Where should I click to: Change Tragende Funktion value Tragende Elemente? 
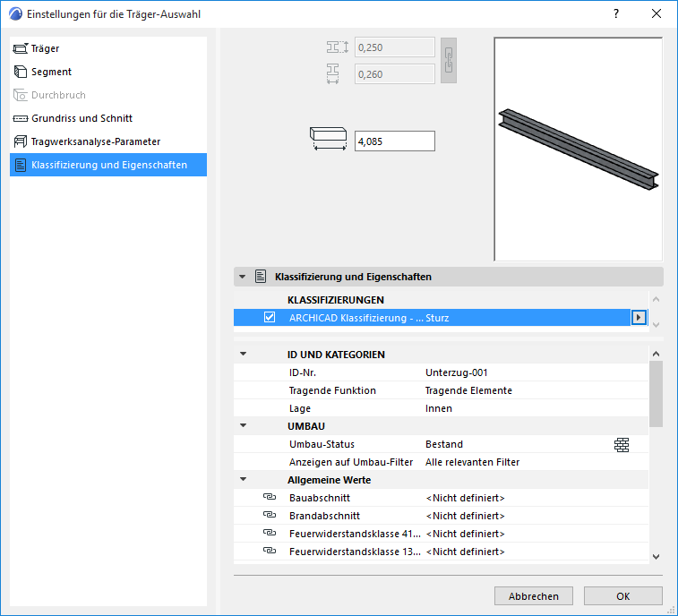click(468, 390)
